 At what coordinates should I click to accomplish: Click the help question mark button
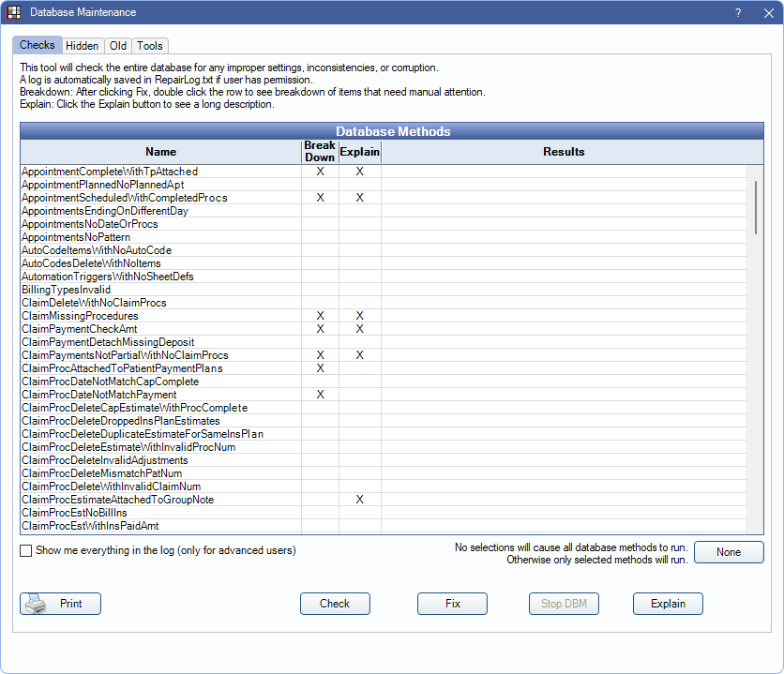click(x=738, y=12)
